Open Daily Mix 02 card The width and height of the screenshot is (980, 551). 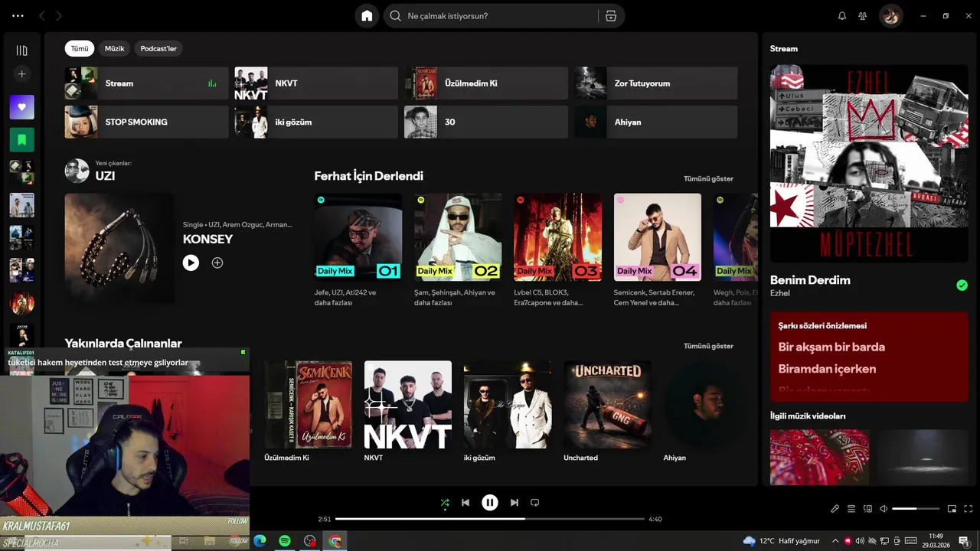458,251
